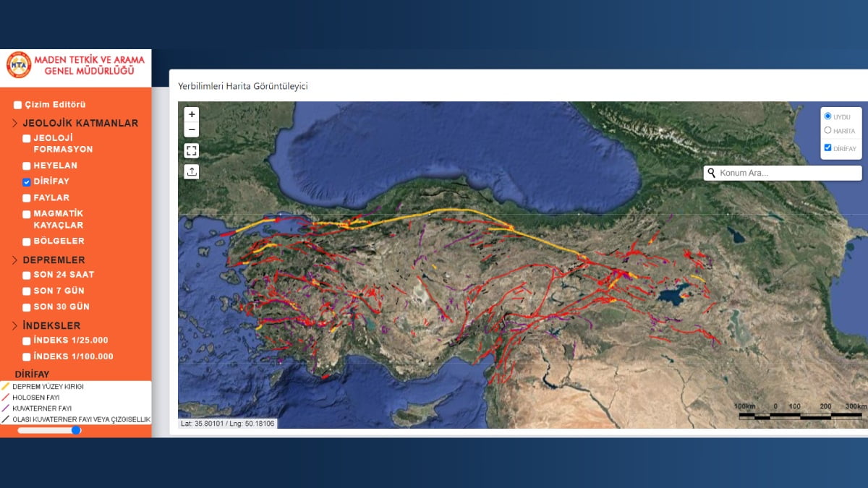This screenshot has width=868, height=488.
Task: Click red Holosen Fayı legend symbol
Action: tap(6, 398)
